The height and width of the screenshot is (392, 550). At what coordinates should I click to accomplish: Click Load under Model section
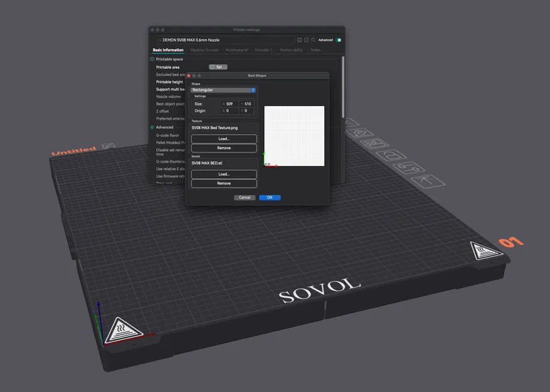click(x=224, y=174)
